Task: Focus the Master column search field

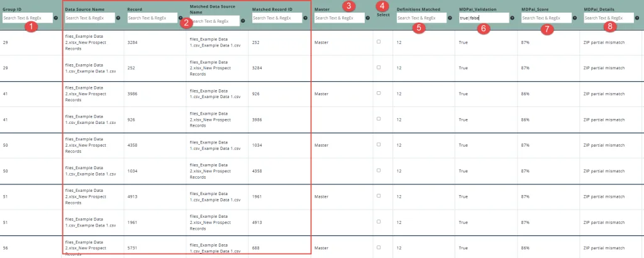Action: [x=340, y=18]
